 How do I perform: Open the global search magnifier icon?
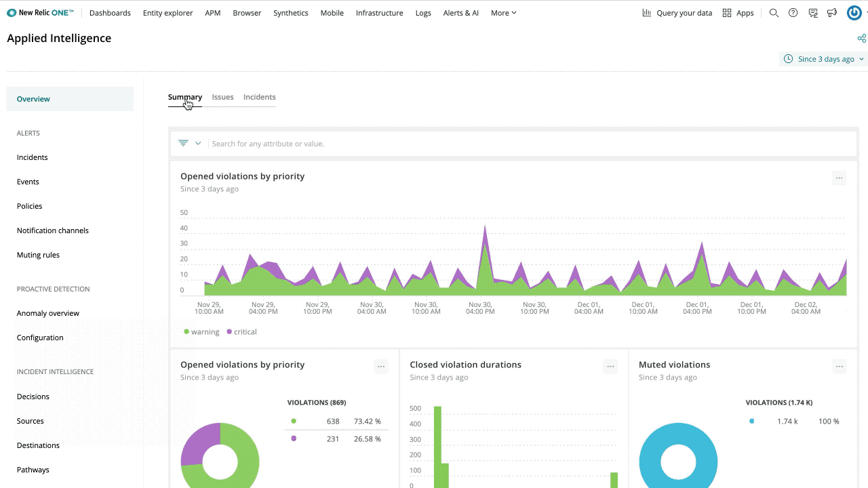(774, 13)
